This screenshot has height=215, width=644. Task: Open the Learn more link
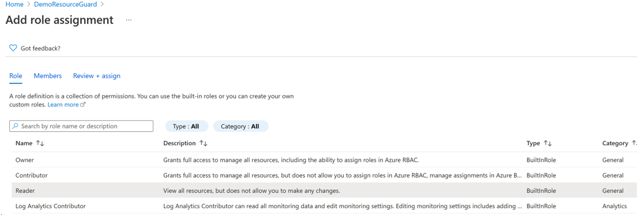pos(63,105)
